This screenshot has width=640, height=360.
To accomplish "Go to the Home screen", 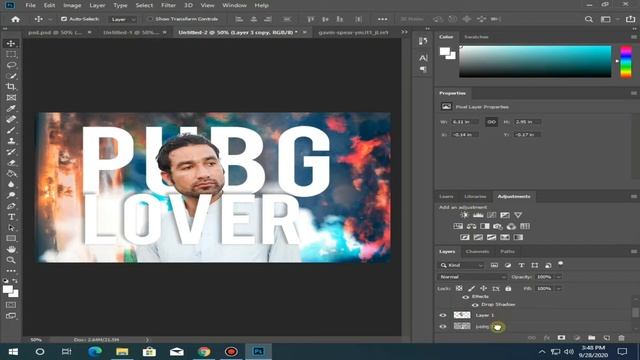I will (x=16, y=19).
